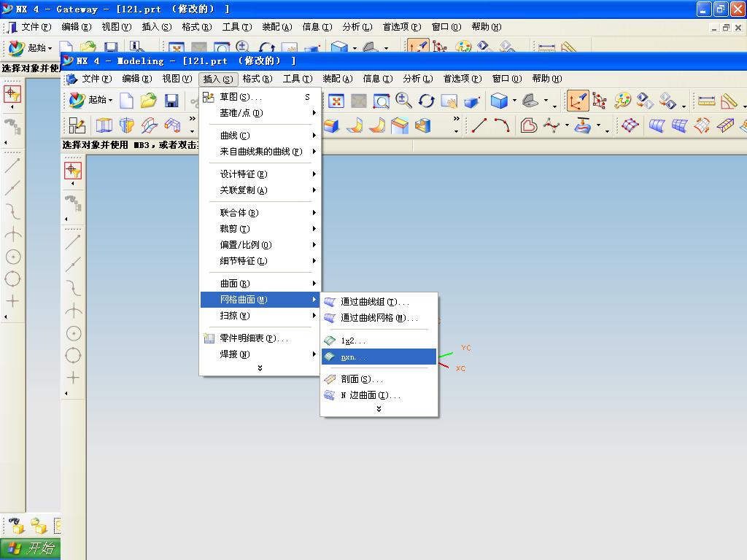747x560 pixels.
Task: Open the 扫掠 submenu
Action: pyautogui.click(x=260, y=316)
